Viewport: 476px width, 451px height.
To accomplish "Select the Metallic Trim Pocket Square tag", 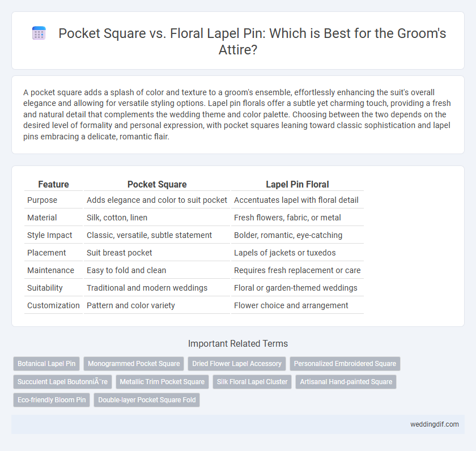I will coord(162,382).
